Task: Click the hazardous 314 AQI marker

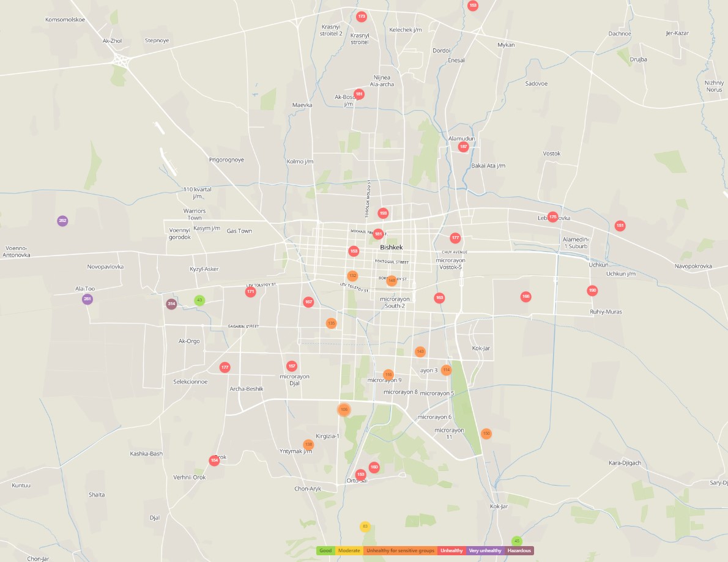Action: click(x=171, y=304)
